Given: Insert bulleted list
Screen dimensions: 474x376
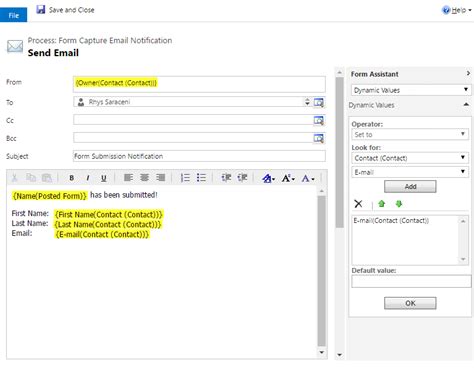Looking at the screenshot, I should pos(201,178).
